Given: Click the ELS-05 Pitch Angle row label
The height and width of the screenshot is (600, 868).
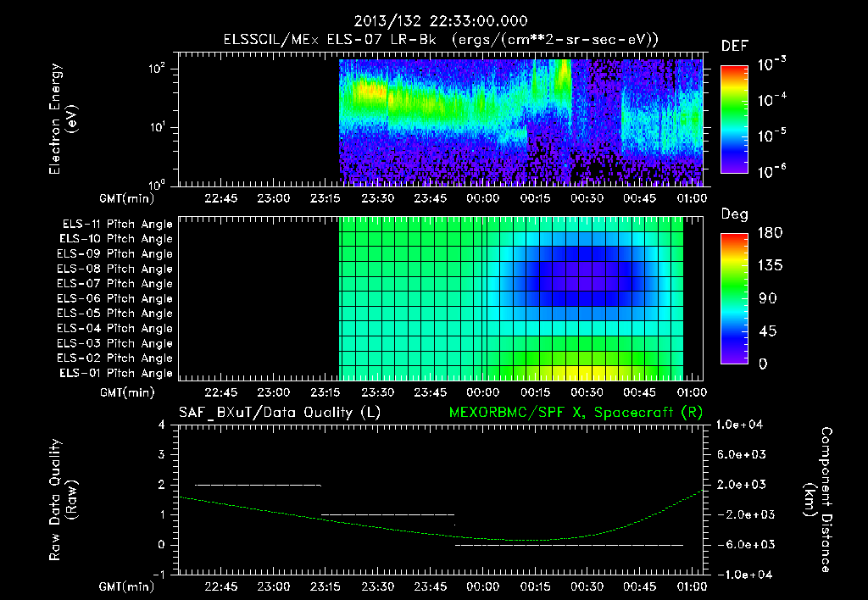Looking at the screenshot, I should [115, 314].
